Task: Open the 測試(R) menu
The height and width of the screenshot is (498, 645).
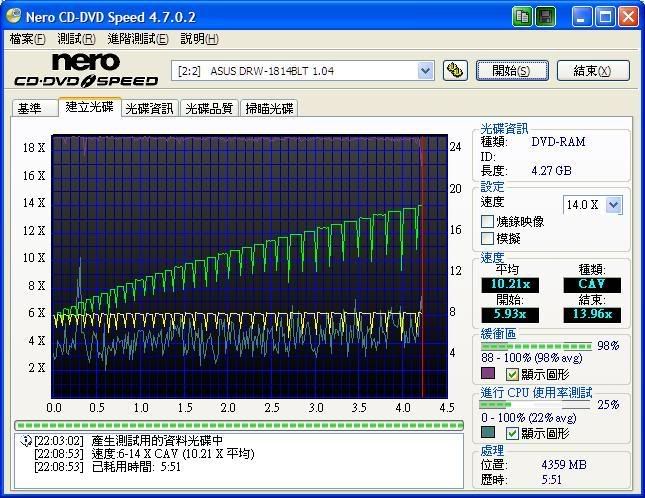Action: pyautogui.click(x=77, y=39)
